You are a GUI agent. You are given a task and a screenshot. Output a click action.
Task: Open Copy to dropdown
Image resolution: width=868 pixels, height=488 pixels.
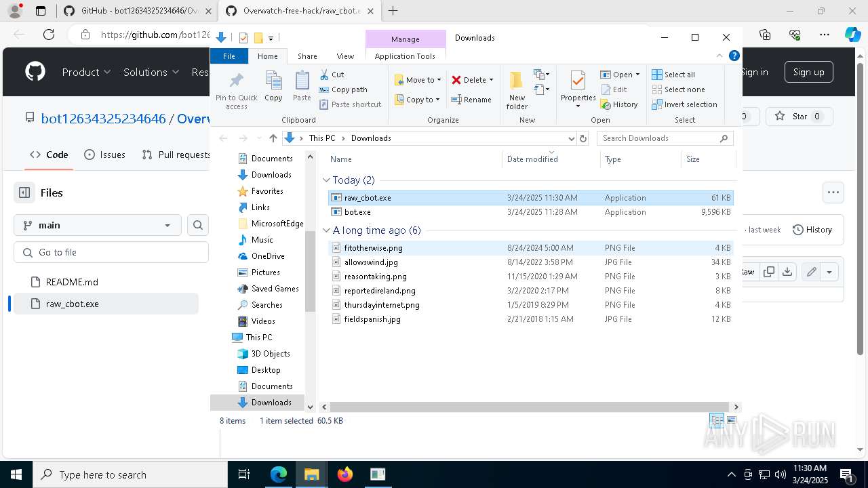click(x=418, y=100)
